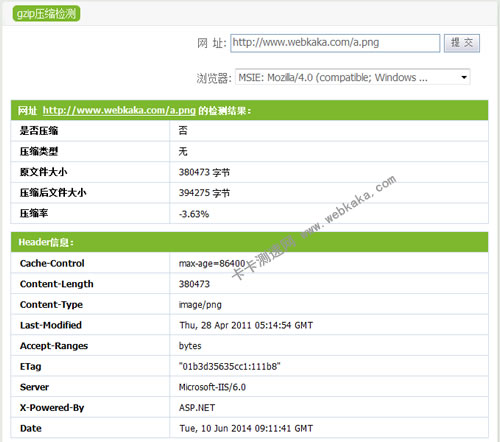Select the max-age=86400 value

coord(212,264)
